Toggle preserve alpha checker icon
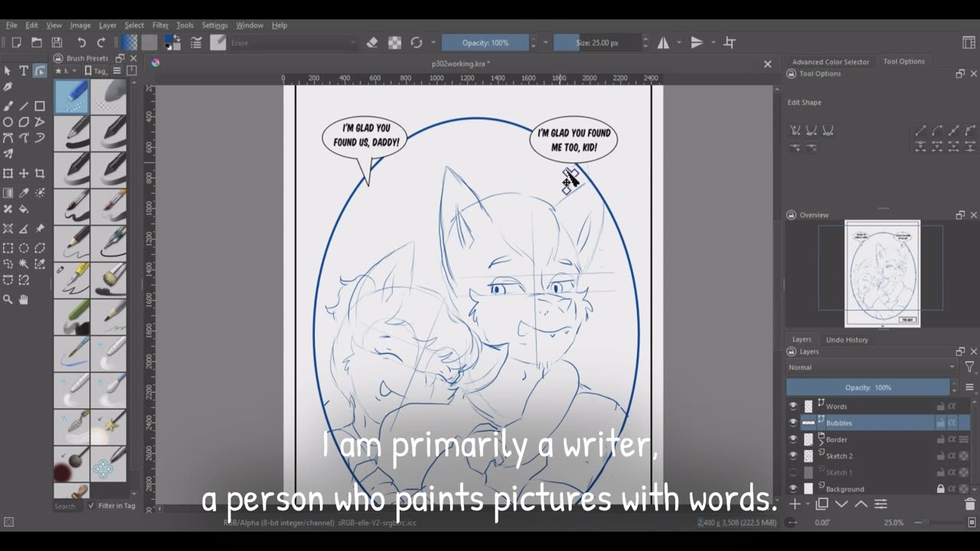This screenshot has height=551, width=980. point(394,43)
